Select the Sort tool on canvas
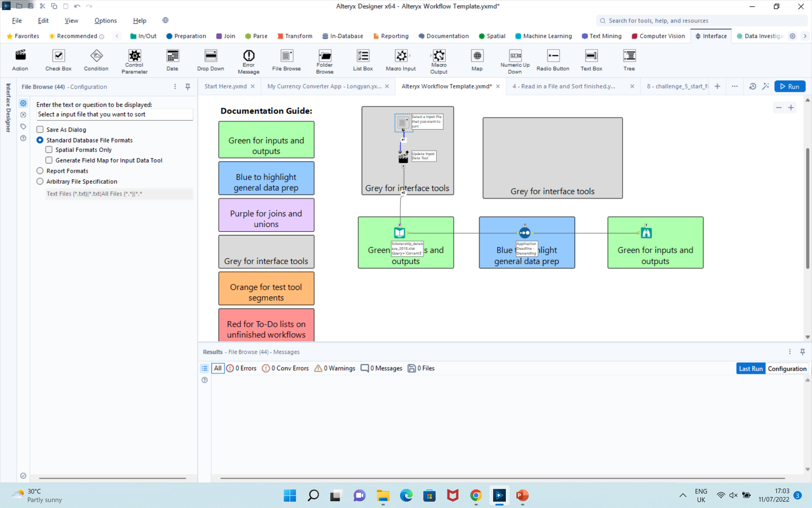The height and width of the screenshot is (508, 812). click(x=524, y=232)
